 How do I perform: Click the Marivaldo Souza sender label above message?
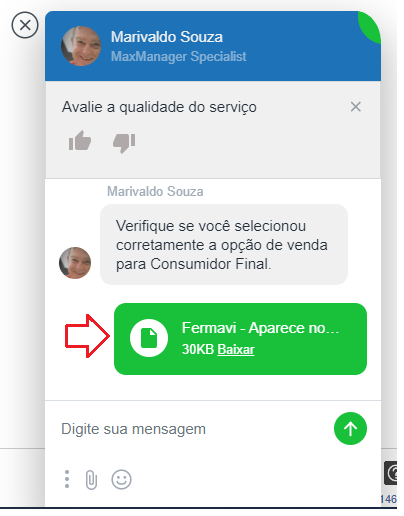pos(155,192)
